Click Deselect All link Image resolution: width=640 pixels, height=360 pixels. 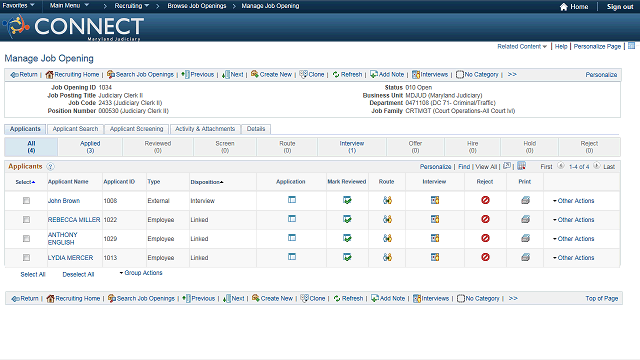click(x=78, y=274)
